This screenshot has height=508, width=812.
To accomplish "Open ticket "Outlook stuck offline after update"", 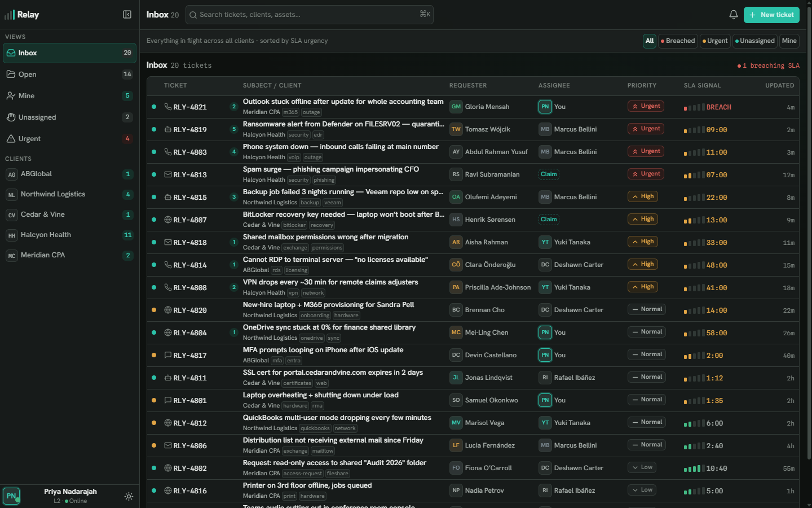I will tap(343, 102).
